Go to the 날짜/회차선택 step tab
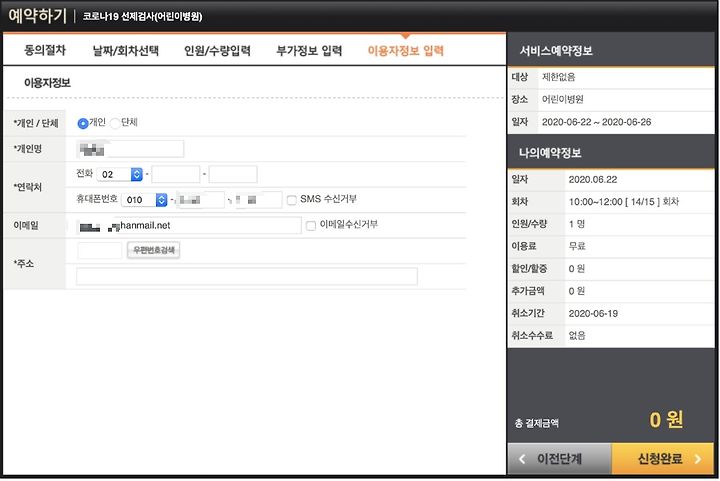The height and width of the screenshot is (481, 720). click(126, 50)
